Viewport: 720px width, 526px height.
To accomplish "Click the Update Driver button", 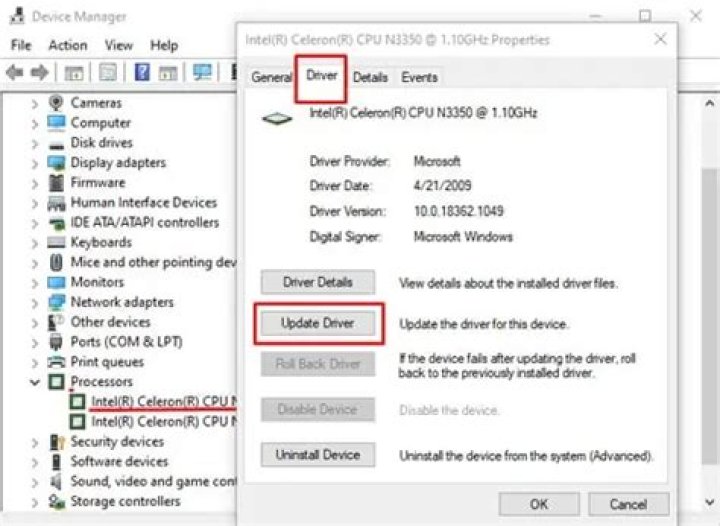I will coord(318,323).
